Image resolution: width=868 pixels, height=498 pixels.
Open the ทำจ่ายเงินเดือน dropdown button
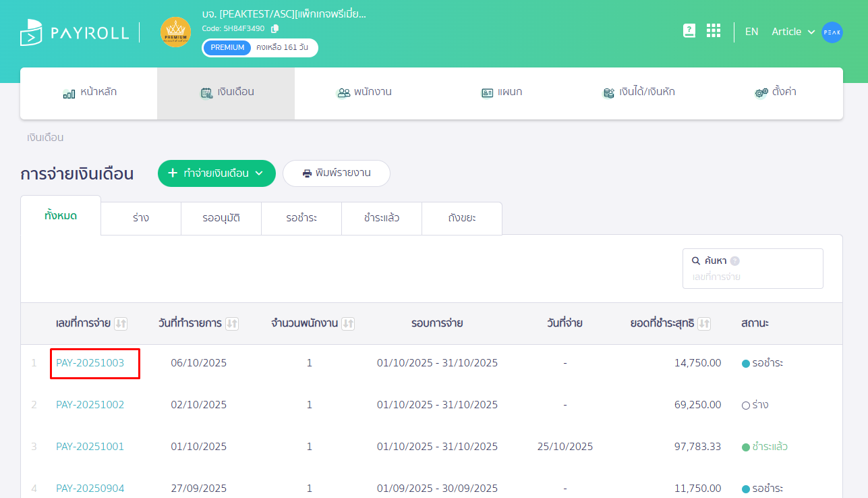pyautogui.click(x=216, y=173)
